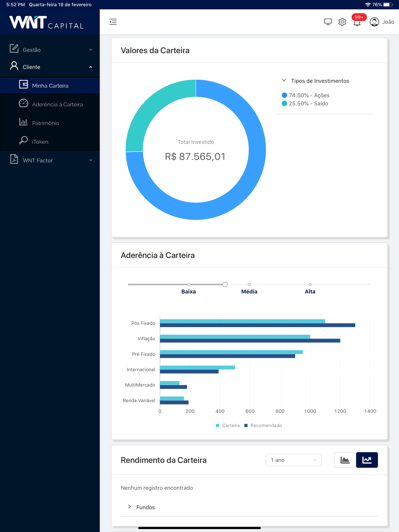Click the Aderência gauge icon in sidebar

[x=23, y=103]
